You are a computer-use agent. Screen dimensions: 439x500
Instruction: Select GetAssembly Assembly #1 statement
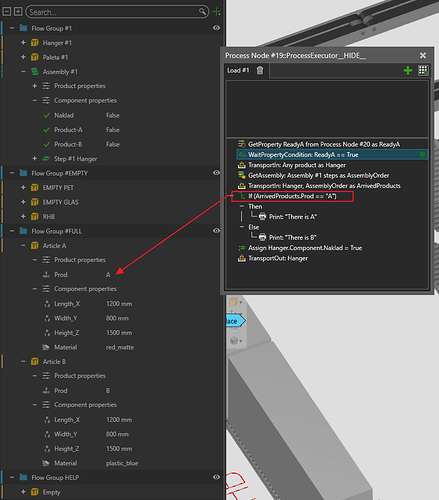(313, 175)
